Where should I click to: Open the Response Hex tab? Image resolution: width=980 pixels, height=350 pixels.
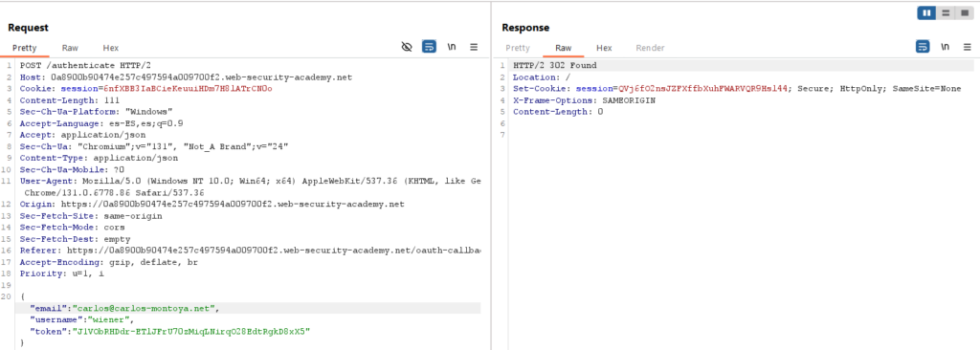tap(604, 48)
